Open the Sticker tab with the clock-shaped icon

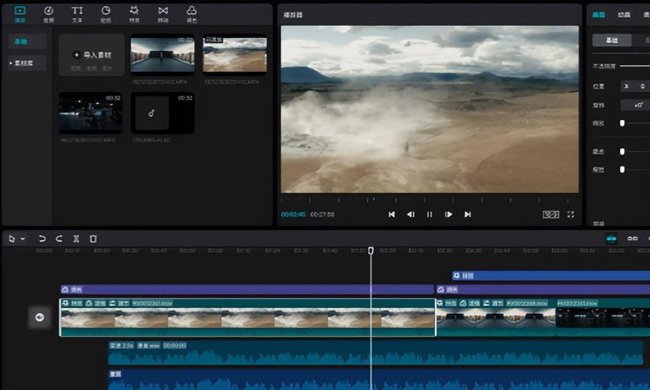click(106, 14)
